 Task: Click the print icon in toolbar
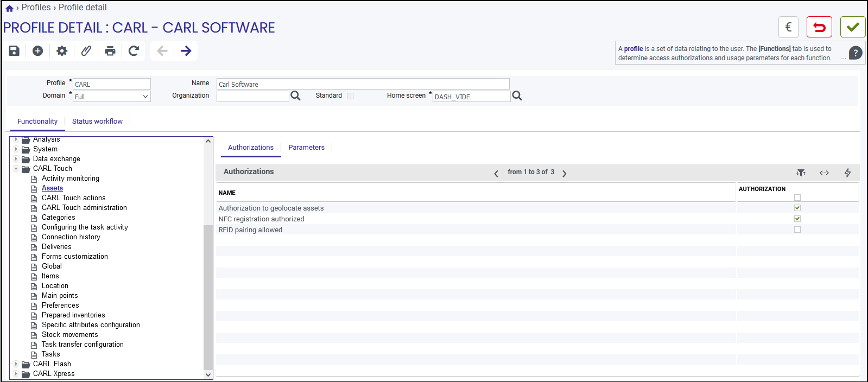(110, 51)
